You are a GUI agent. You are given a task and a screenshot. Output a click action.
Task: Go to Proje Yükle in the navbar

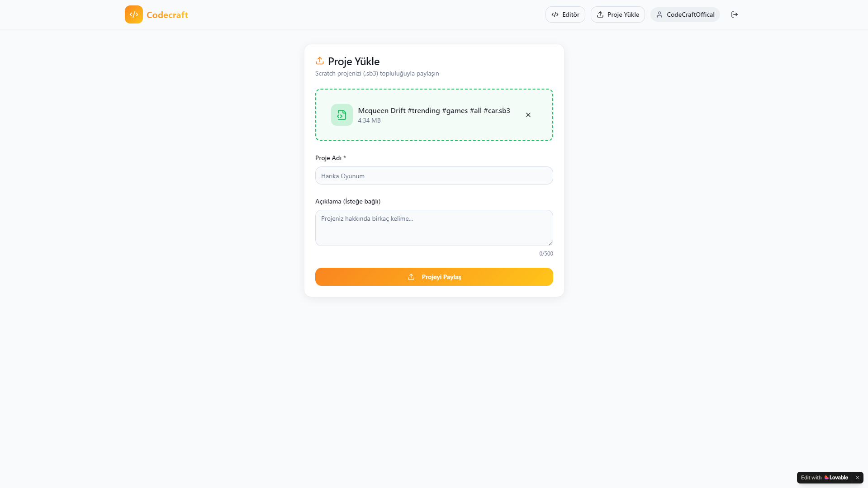pyautogui.click(x=618, y=14)
